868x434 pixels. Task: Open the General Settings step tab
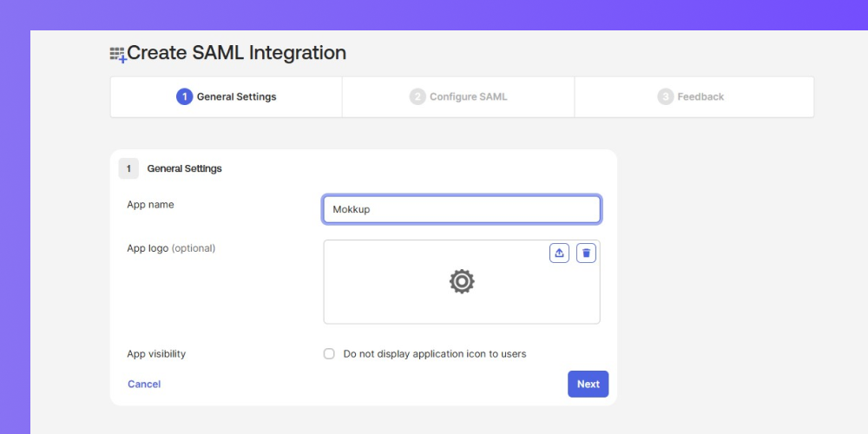click(227, 97)
